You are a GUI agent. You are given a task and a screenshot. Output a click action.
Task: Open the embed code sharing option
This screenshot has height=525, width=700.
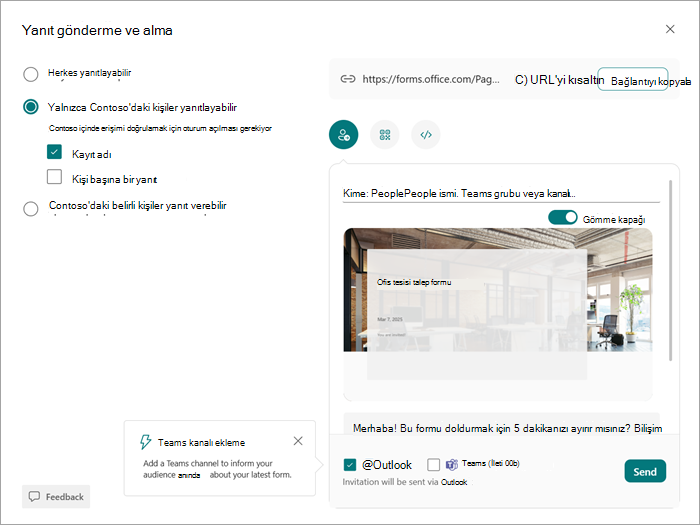pyautogui.click(x=426, y=134)
